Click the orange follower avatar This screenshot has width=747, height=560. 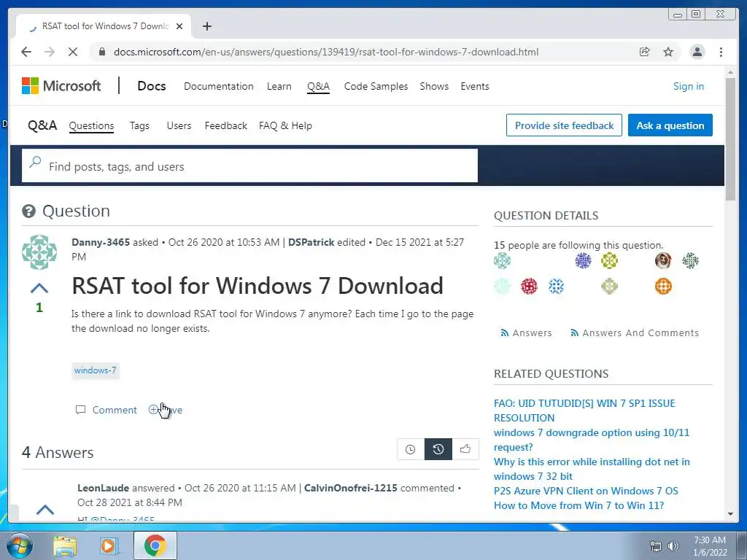(x=663, y=286)
